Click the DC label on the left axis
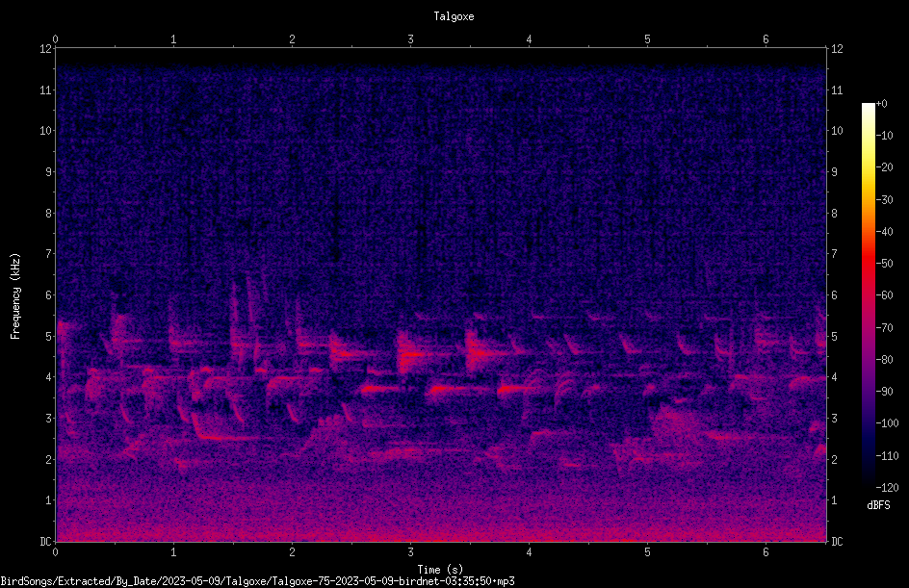Viewport: 909px width, 588px height. point(45,542)
